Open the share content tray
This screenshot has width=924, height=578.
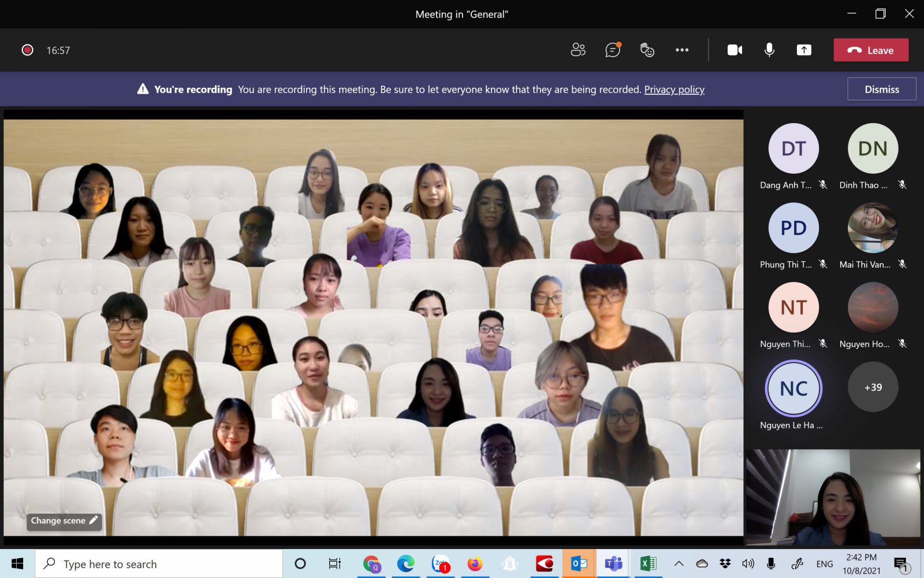[x=804, y=50]
